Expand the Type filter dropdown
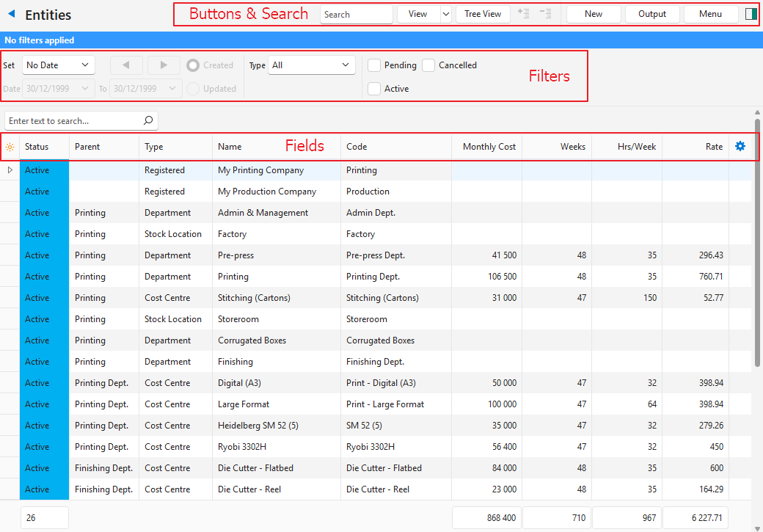Image resolution: width=763 pixels, height=532 pixels. pos(312,65)
